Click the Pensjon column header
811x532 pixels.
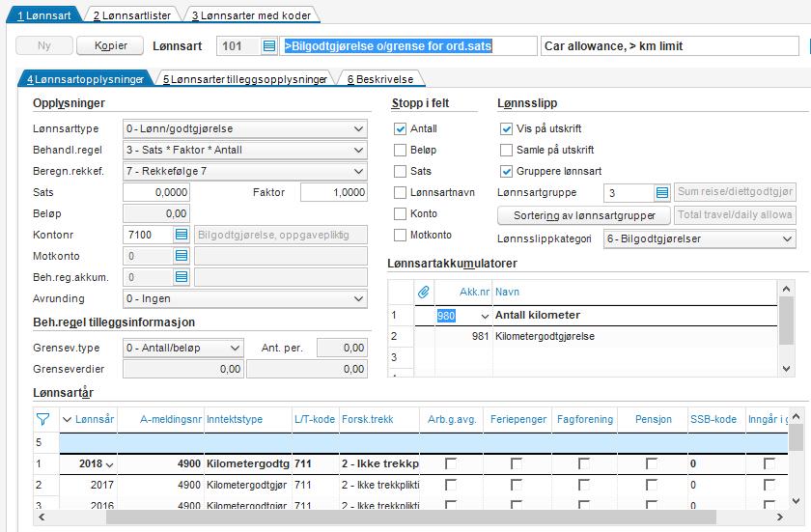654,419
